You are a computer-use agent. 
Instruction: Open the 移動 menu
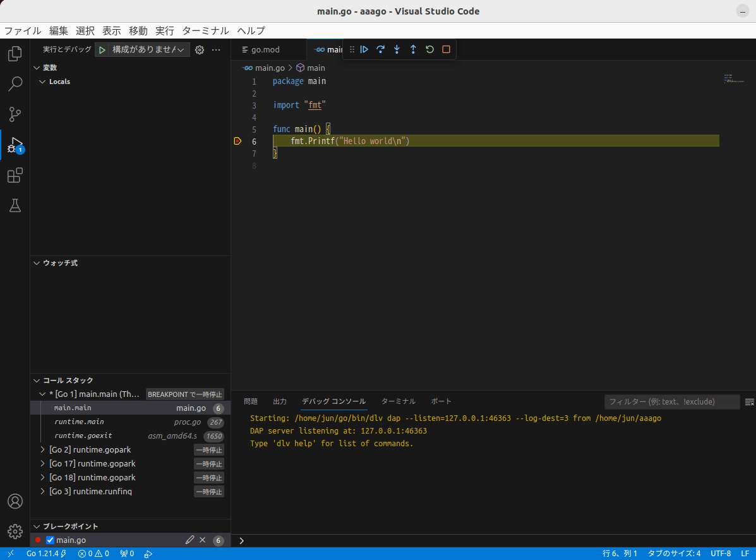pos(138,31)
